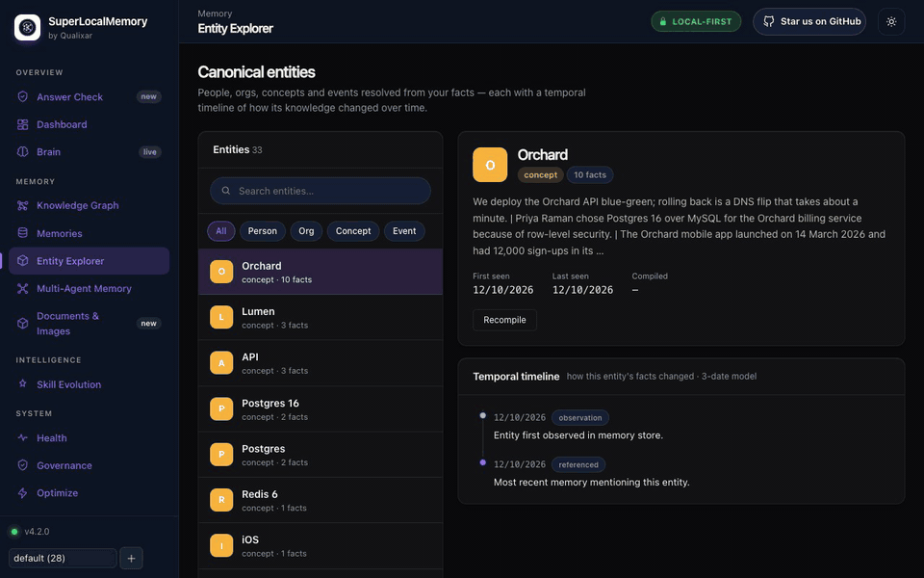924x578 pixels.
Task: Click the Multi-Agent Memory icon
Action: (x=22, y=288)
